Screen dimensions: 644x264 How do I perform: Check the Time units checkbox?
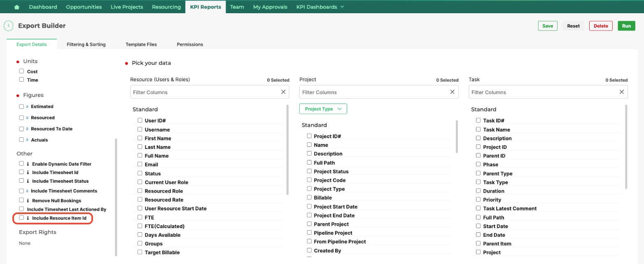tap(21, 79)
